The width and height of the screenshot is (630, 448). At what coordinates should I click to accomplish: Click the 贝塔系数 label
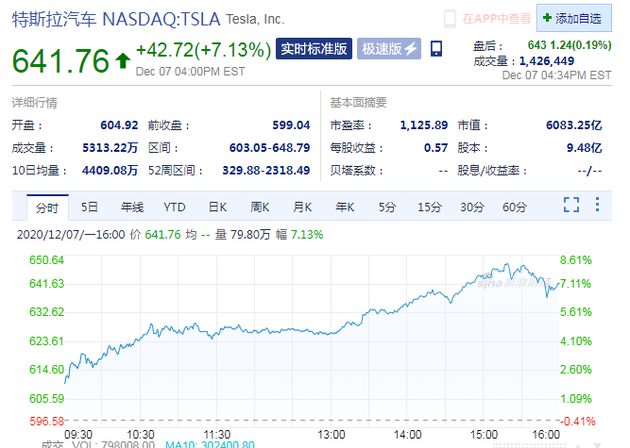(356, 170)
